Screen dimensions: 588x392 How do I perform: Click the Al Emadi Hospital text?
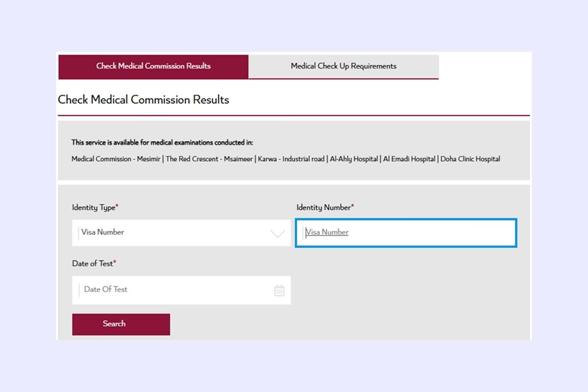coord(409,159)
